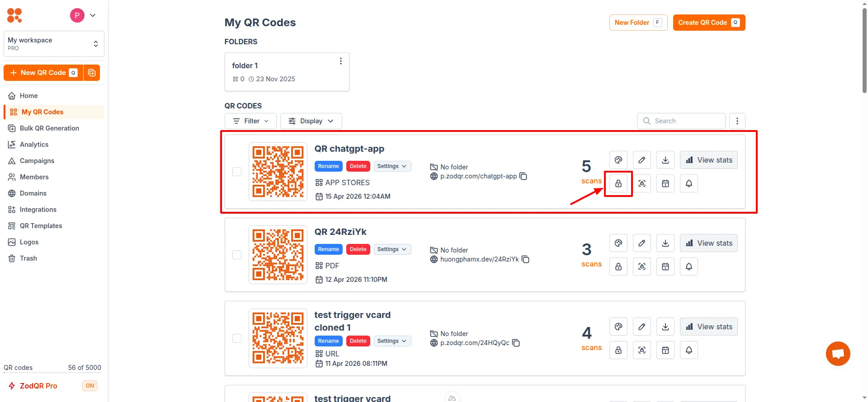Click the New QR Code sidebar button
This screenshot has height=402, width=868.
click(43, 73)
